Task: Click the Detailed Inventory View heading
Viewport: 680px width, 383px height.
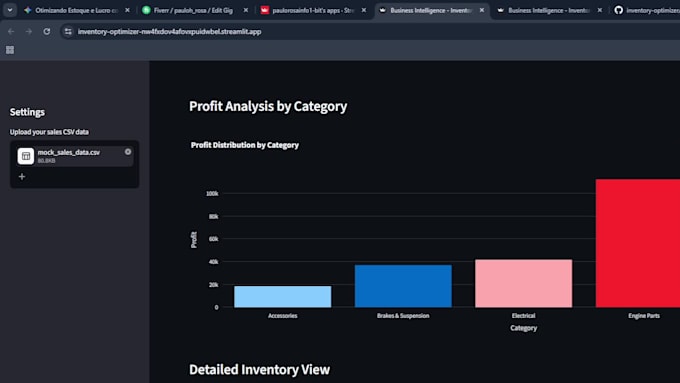Action: [x=259, y=370]
